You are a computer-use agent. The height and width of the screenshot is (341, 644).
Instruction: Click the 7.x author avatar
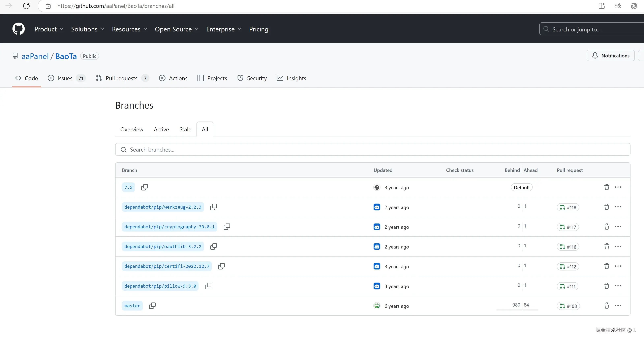point(377,187)
